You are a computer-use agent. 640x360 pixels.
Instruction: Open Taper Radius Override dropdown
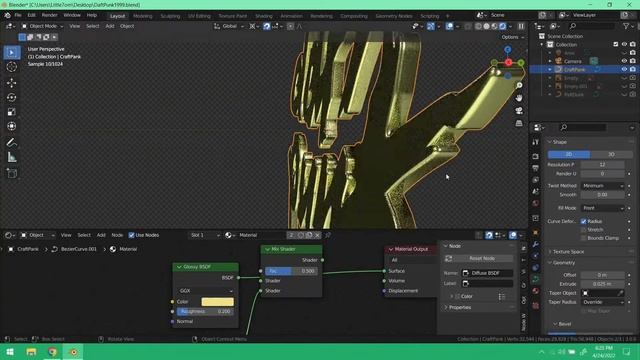(x=602, y=302)
